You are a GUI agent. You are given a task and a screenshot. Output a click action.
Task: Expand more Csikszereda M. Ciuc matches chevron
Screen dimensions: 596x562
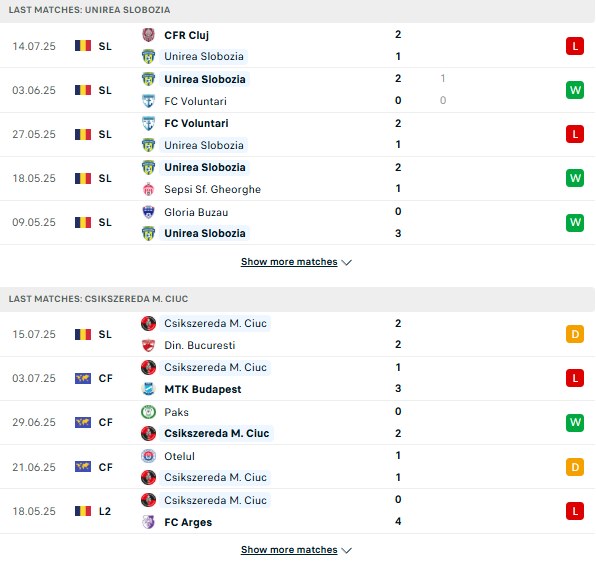click(347, 550)
